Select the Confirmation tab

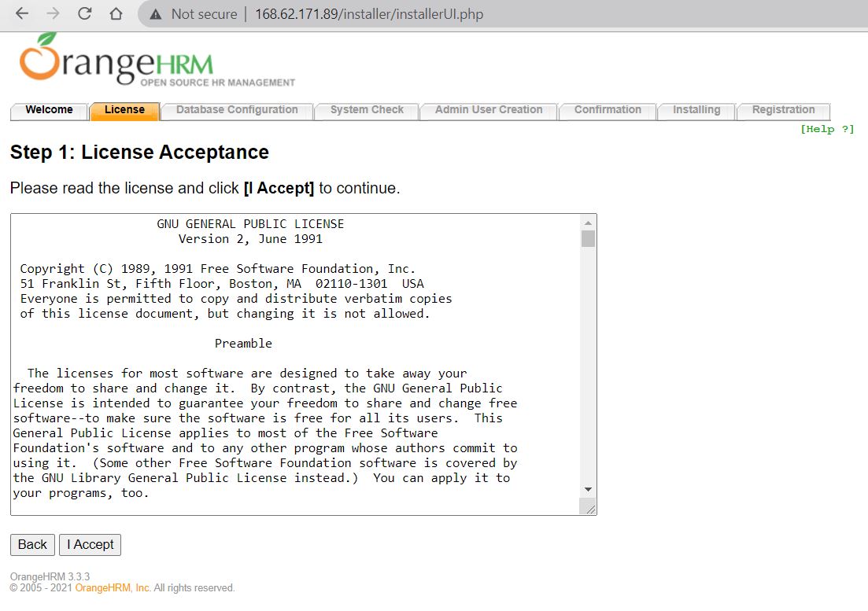click(608, 110)
